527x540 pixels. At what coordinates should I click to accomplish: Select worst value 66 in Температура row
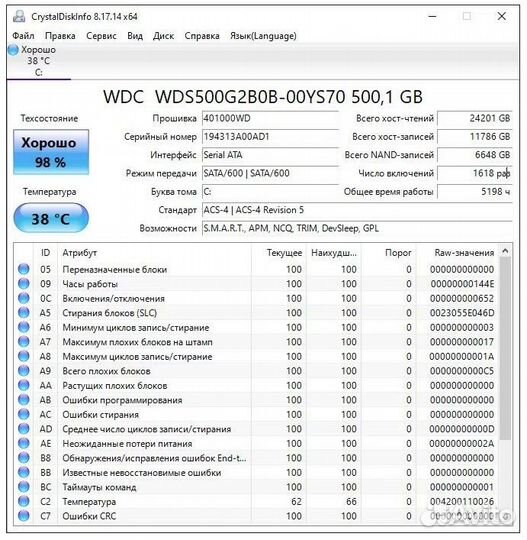coord(351,501)
